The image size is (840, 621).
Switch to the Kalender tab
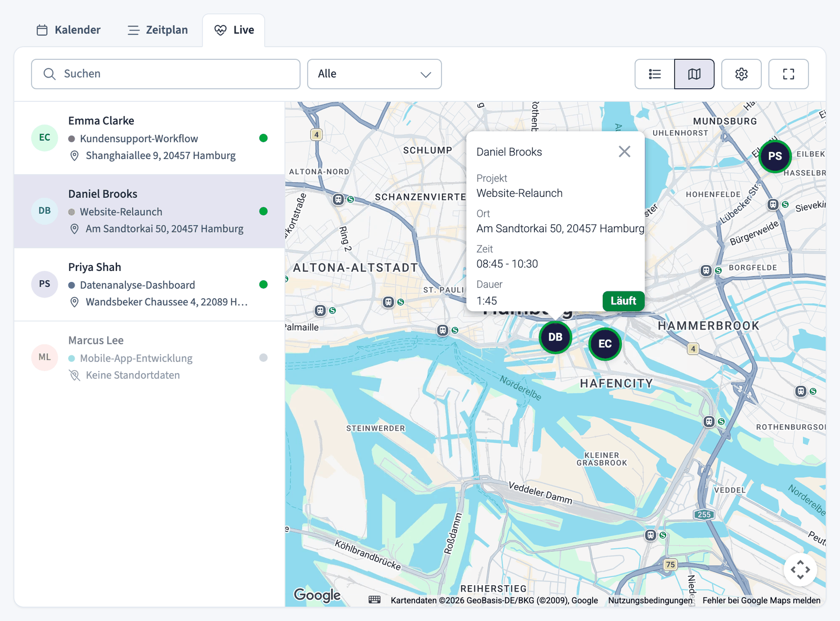point(68,30)
